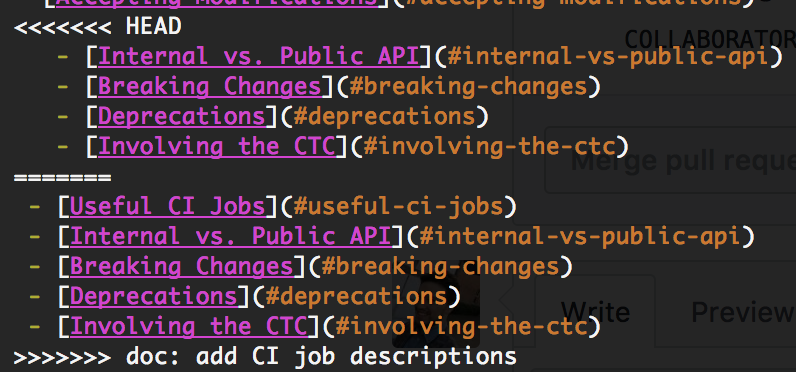The image size is (796, 372).
Task: Click 'Breaking Changes' in the incoming-change block
Action: click(181, 266)
